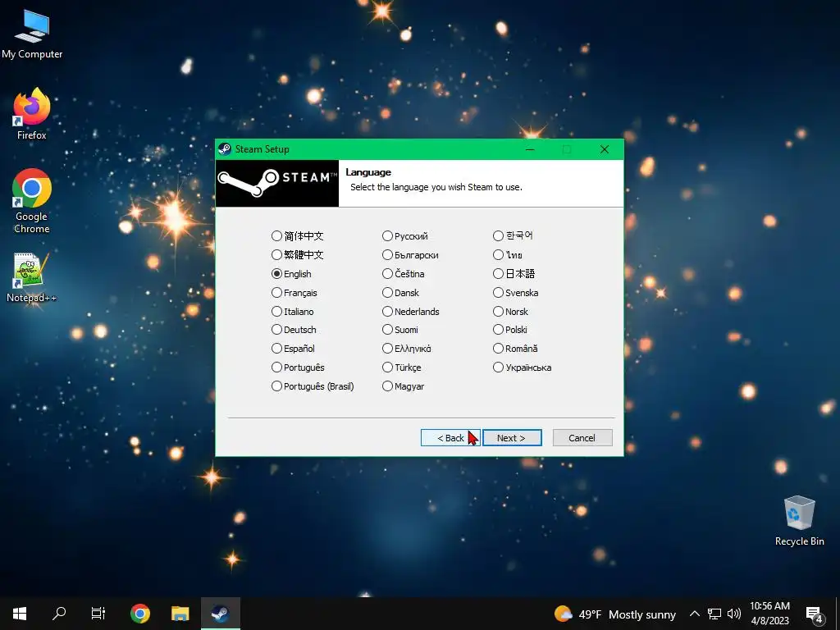Choose Українська as the language
This screenshot has height=630, width=840.
pyautogui.click(x=523, y=367)
